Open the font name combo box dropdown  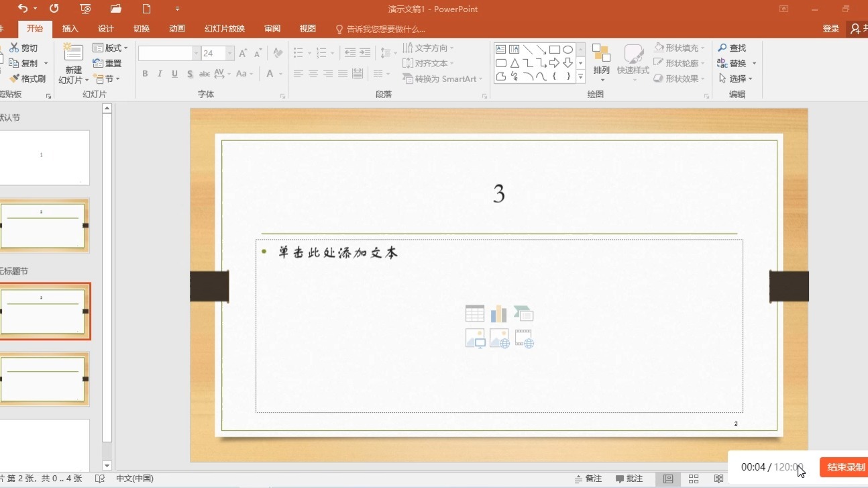click(197, 54)
